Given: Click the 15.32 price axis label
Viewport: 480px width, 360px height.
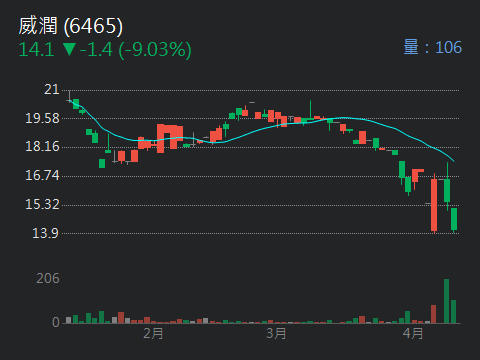Looking at the screenshot, I should tap(42, 204).
